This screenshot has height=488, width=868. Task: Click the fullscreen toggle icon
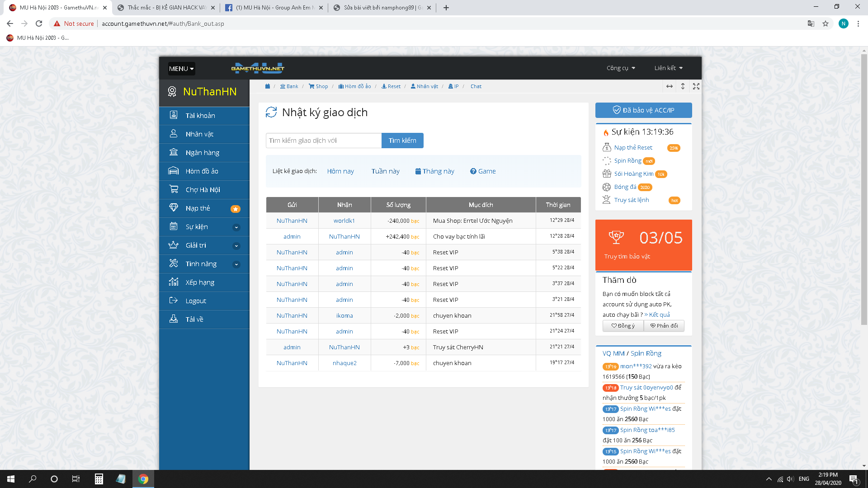pyautogui.click(x=696, y=86)
